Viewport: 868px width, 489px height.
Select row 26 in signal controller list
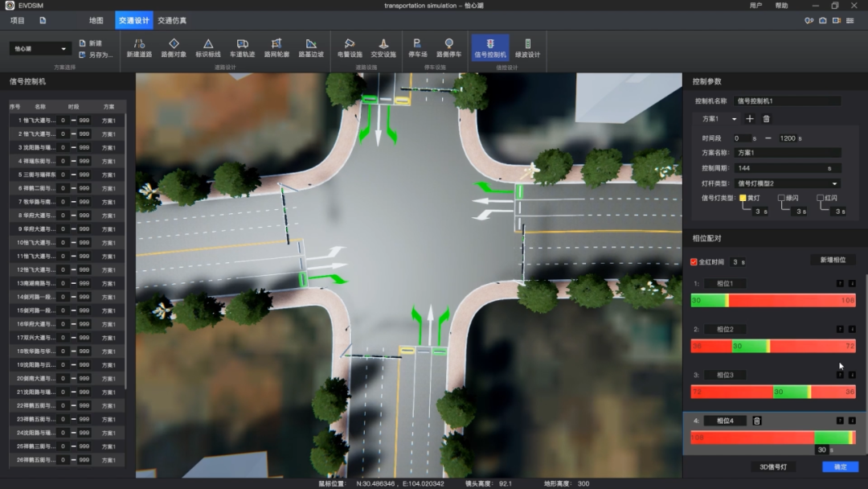67,460
